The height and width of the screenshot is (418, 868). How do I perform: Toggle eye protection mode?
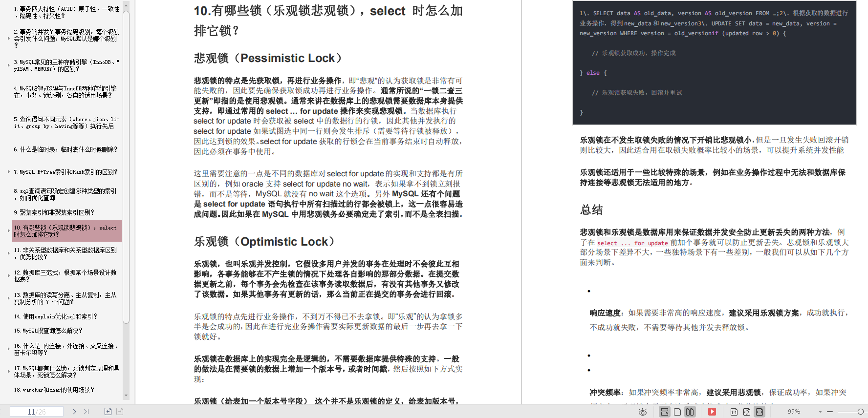[643, 412]
